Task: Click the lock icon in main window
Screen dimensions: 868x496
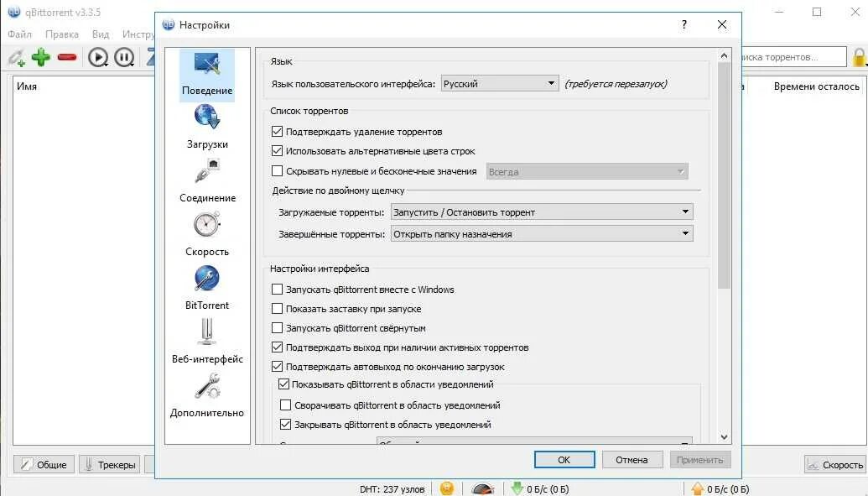Action: coord(860,57)
